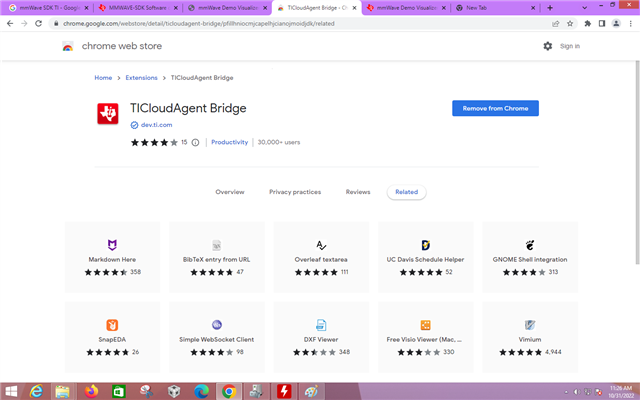Screen dimensions: 640x400
Task: Go to the Extensions breadcrumb link
Action: click(141, 78)
